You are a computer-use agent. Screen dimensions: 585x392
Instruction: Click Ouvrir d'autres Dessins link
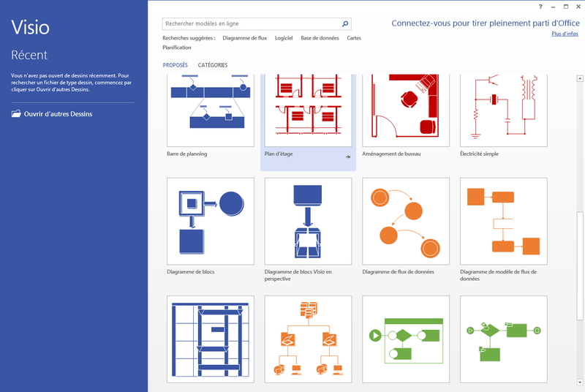tap(58, 114)
